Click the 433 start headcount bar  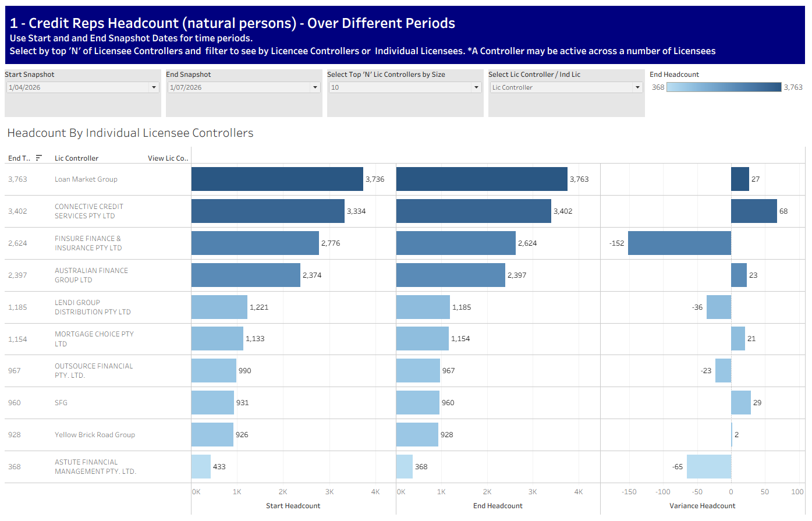pyautogui.click(x=201, y=467)
